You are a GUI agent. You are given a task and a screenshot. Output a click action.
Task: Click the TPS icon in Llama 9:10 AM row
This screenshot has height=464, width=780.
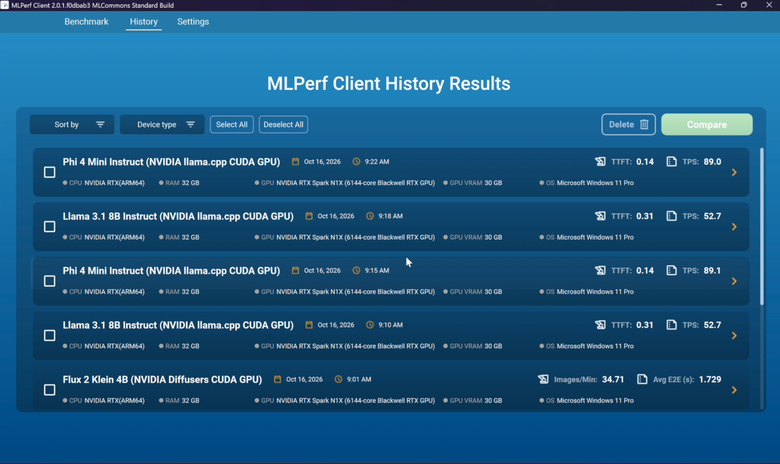point(672,325)
